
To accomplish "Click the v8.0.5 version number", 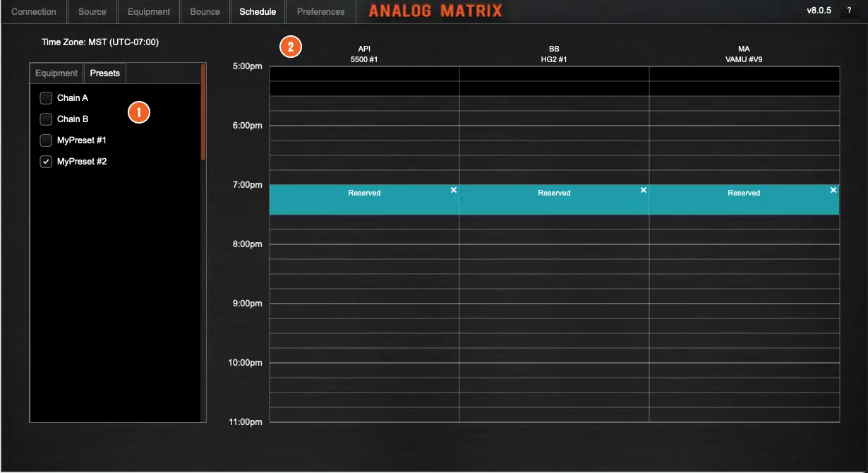I will tap(819, 11).
